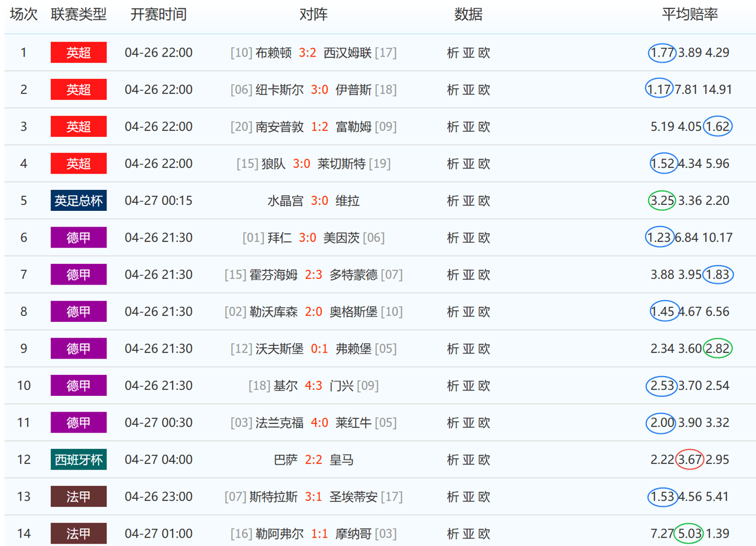Viewport: 756px width, 546px height.
Task: Click the 德甲 tag in the 法兰克福 row
Action: [79, 422]
